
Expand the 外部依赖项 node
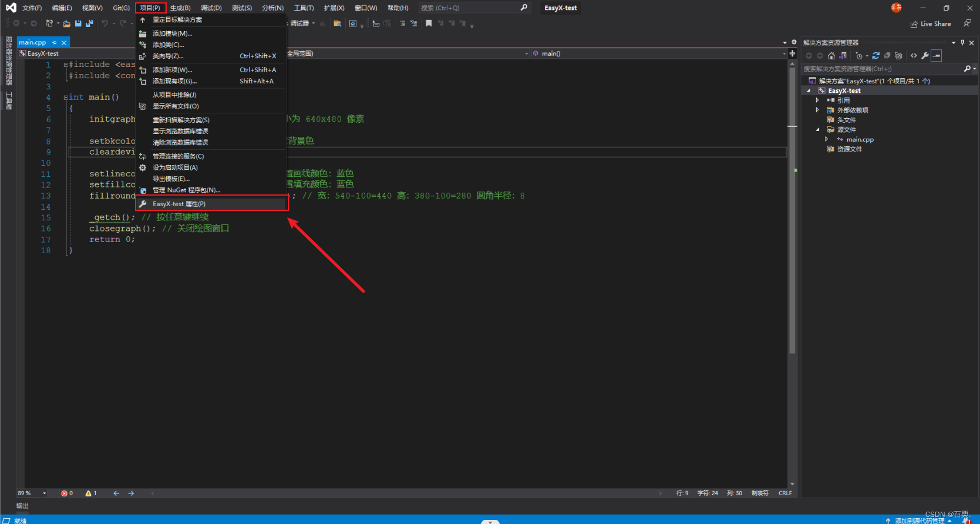click(817, 110)
